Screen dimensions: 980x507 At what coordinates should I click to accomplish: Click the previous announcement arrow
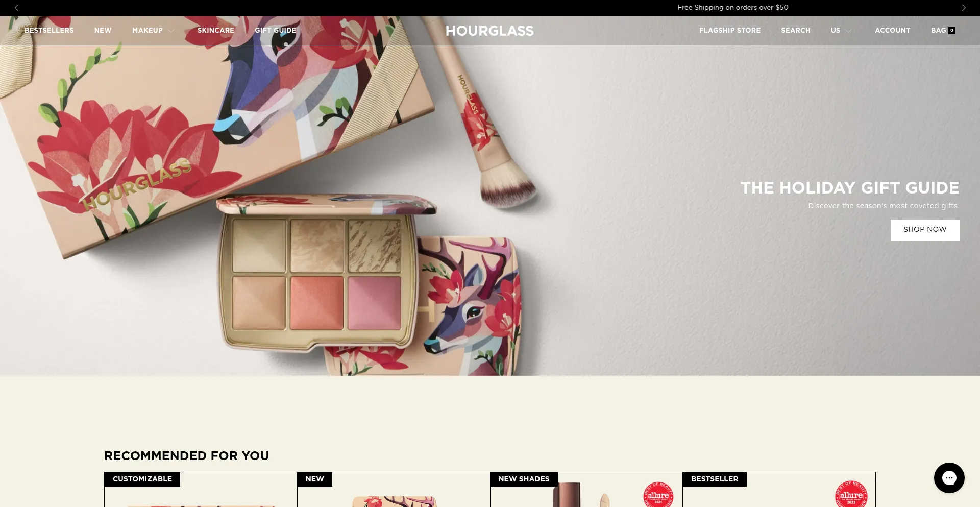(x=16, y=8)
